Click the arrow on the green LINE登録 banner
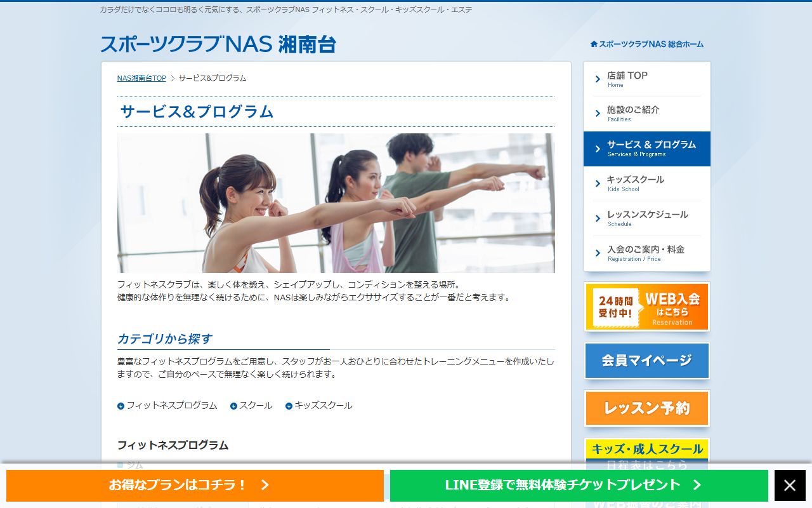812x508 pixels. (x=697, y=485)
